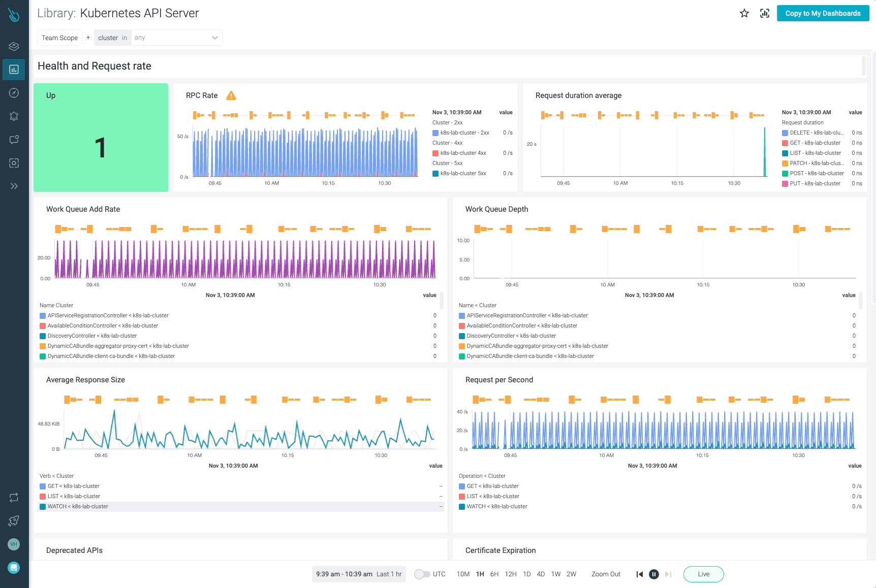
Task: Open the rocket Get Started icon
Action: 14,520
